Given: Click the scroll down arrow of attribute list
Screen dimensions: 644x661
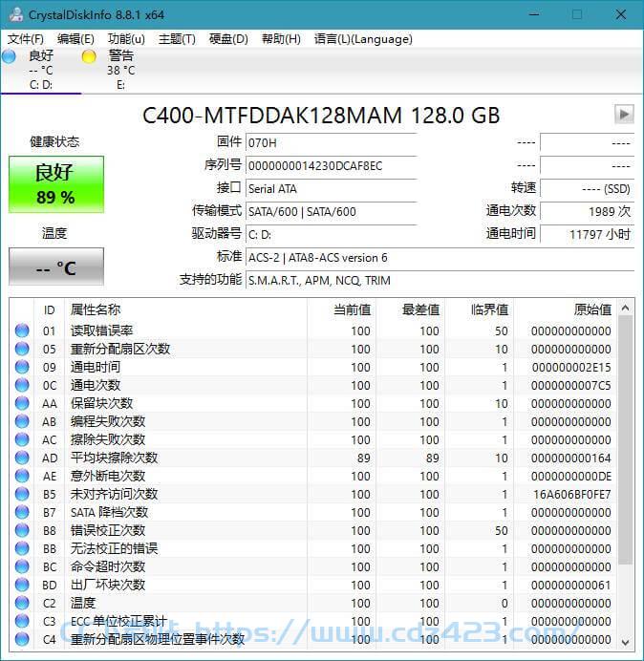Looking at the screenshot, I should tap(626, 642).
